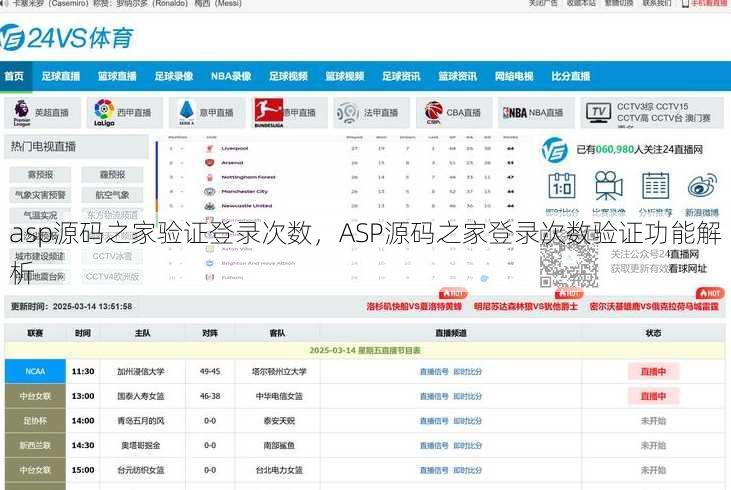This screenshot has height=490, width=731.
Task: Click the TV icon beside CCTV channels
Action: 598,113
